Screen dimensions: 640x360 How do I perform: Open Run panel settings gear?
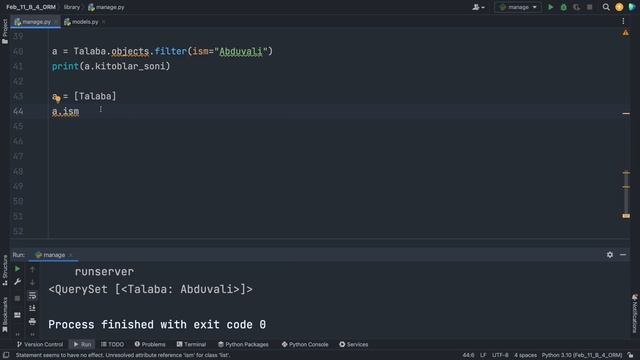(610, 255)
